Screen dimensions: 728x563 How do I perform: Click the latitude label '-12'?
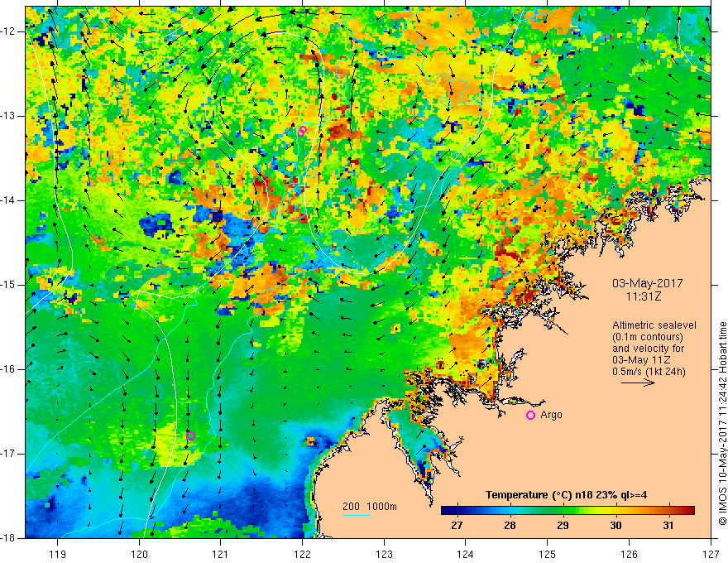click(x=8, y=31)
